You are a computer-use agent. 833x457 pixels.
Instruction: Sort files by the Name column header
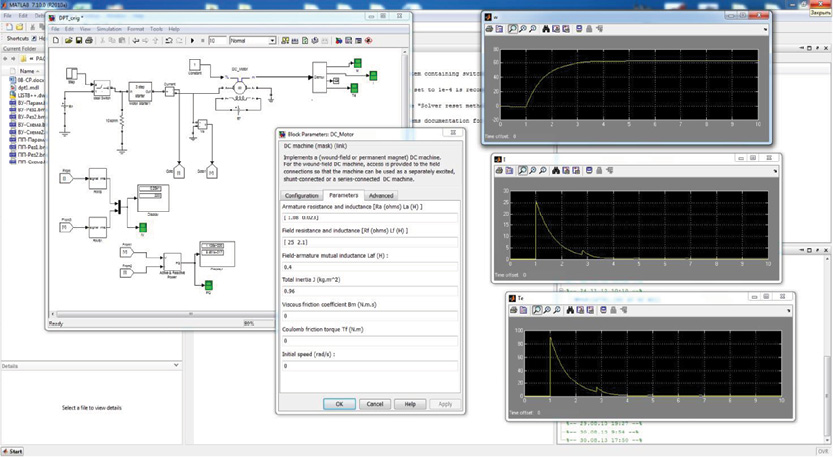[27, 71]
